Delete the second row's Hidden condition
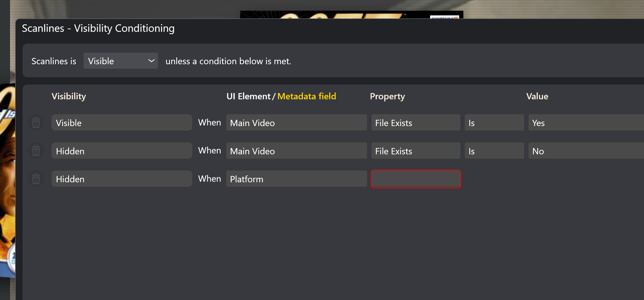Viewport: 644px width, 300px height. [x=36, y=151]
